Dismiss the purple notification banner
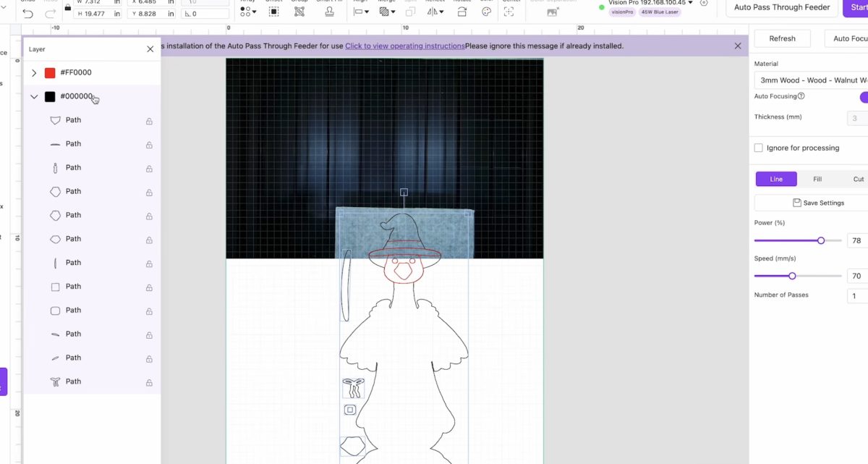 coord(738,46)
